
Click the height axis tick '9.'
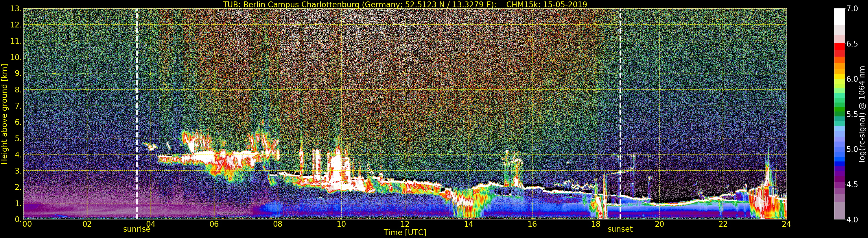coord(18,73)
